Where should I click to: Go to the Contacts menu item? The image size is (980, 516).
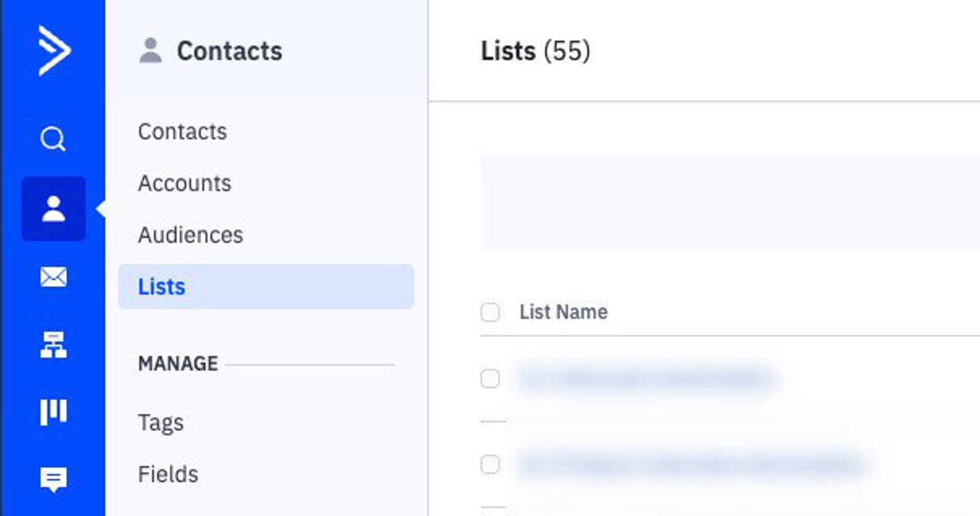(182, 132)
